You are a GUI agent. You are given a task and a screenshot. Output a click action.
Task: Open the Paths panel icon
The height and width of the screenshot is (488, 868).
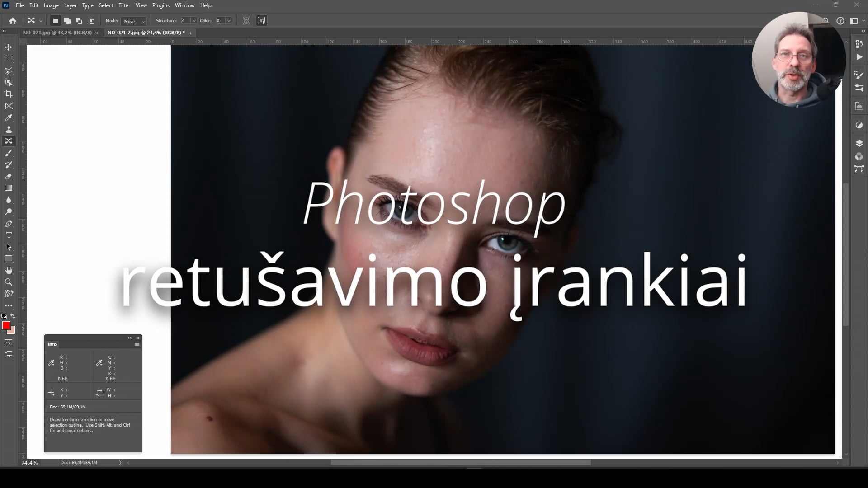[859, 169]
